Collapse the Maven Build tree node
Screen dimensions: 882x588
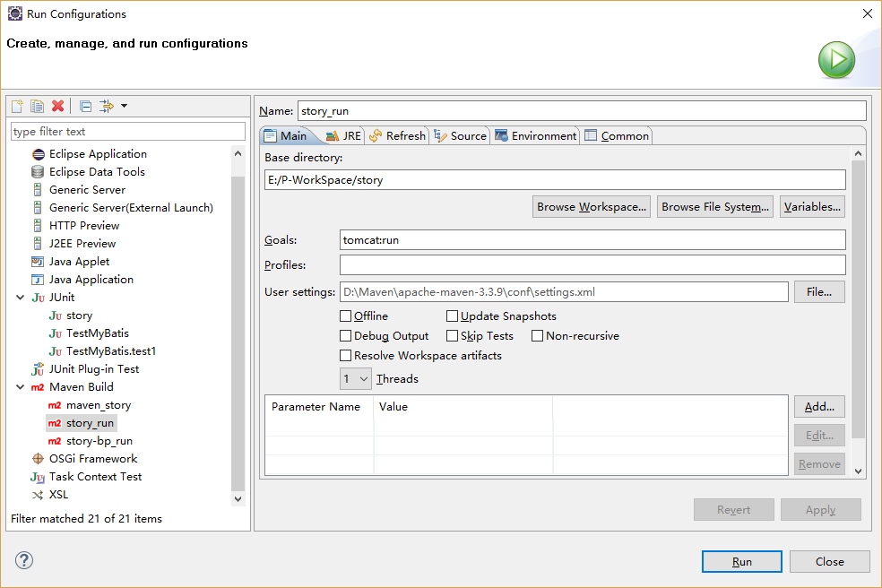(21, 387)
